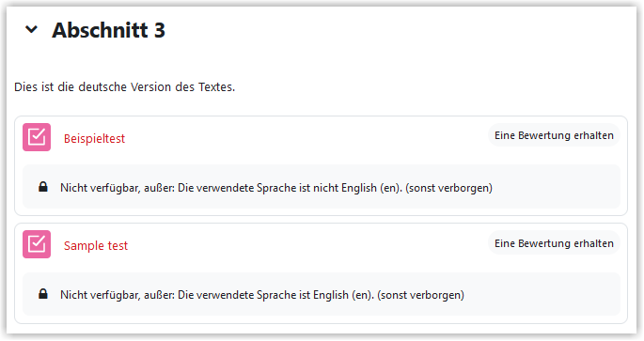Viewport: 644px width, 341px height.
Task: Open the Sample test quiz link
Action: [96, 245]
